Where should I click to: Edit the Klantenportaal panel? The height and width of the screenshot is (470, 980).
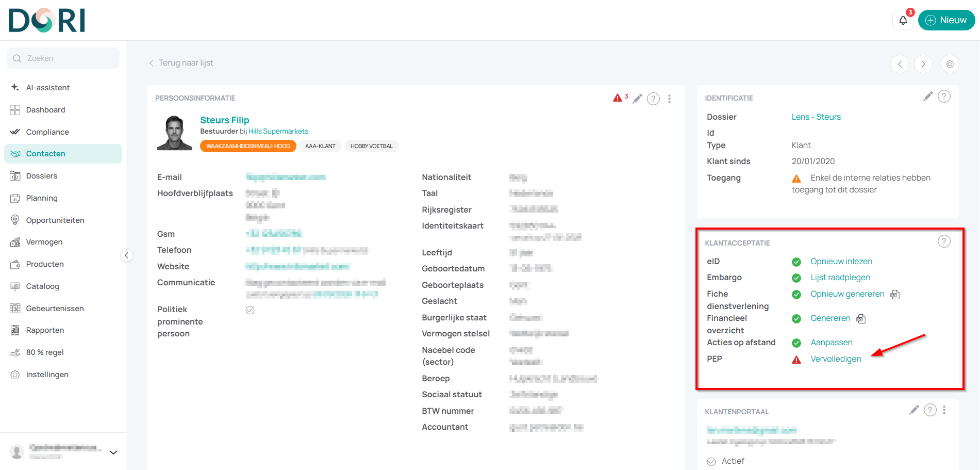click(x=914, y=410)
